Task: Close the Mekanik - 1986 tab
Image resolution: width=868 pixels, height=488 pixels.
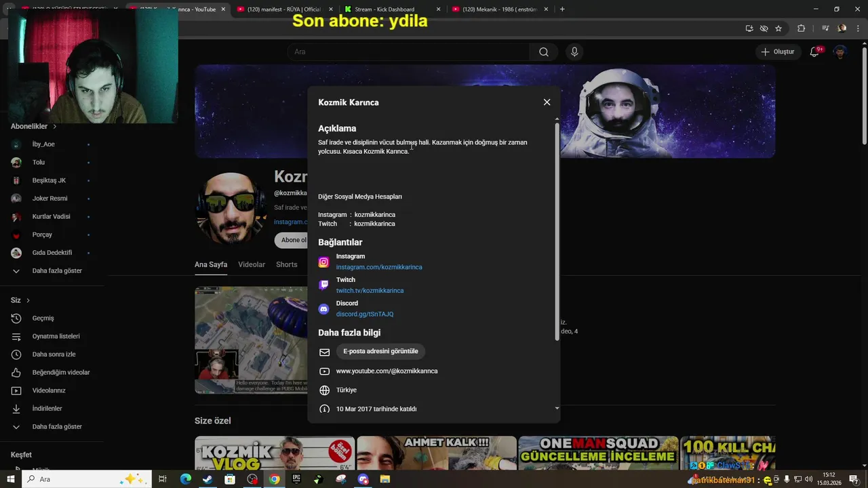Action: pos(546,9)
